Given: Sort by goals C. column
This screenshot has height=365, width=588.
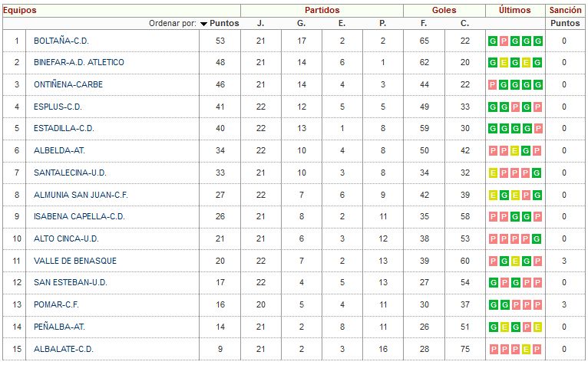Looking at the screenshot, I should click(464, 23).
